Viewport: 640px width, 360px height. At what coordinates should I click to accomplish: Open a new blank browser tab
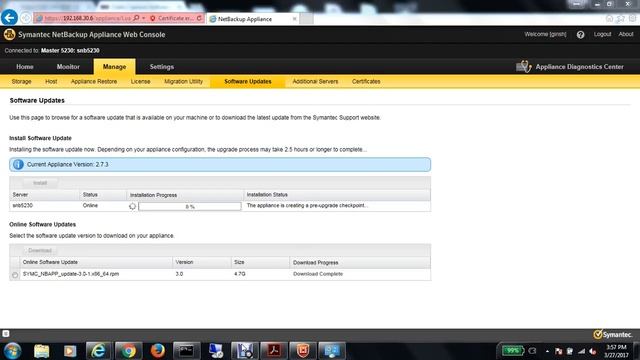pyautogui.click(x=307, y=19)
